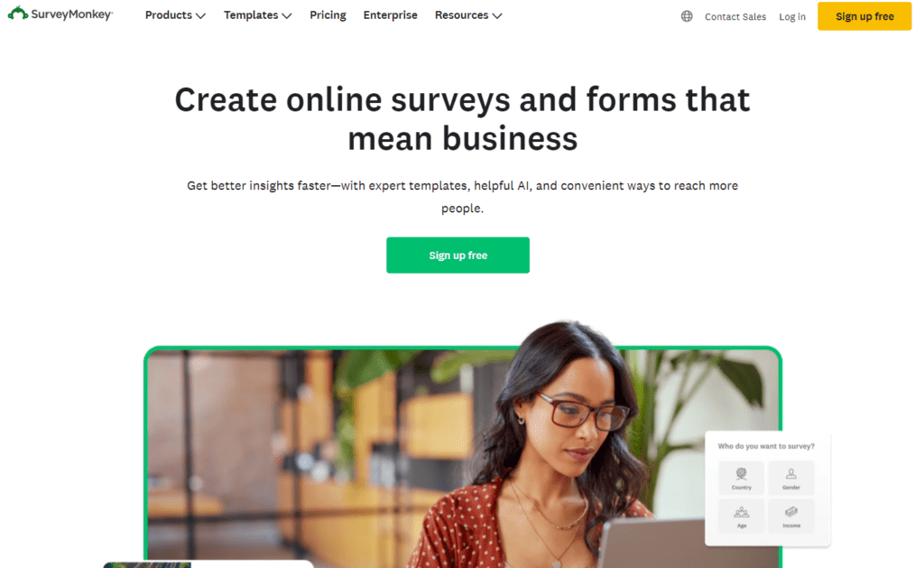924x568 pixels.
Task: Expand the Products dropdown chevron
Action: point(201,16)
